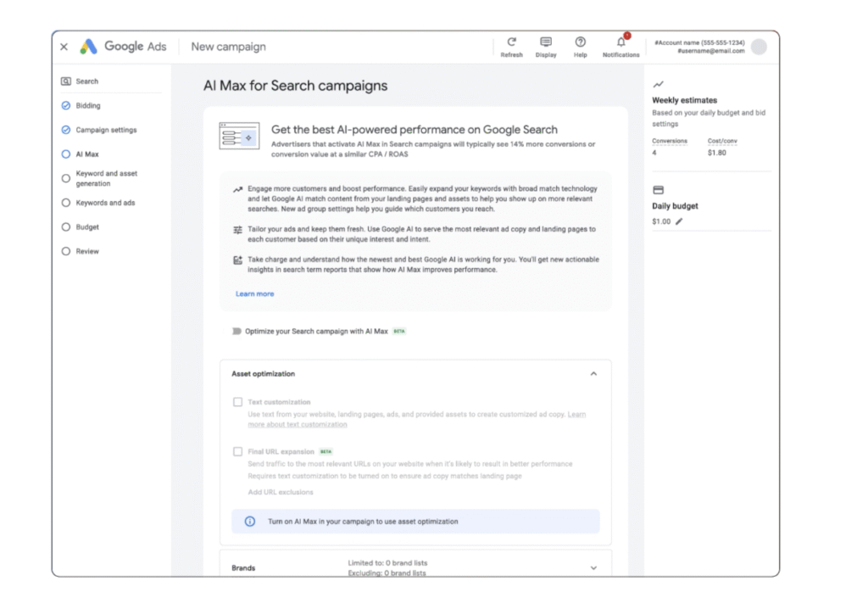Open the Keywords and ads step label
The height and width of the screenshot is (592, 868).
pos(105,203)
